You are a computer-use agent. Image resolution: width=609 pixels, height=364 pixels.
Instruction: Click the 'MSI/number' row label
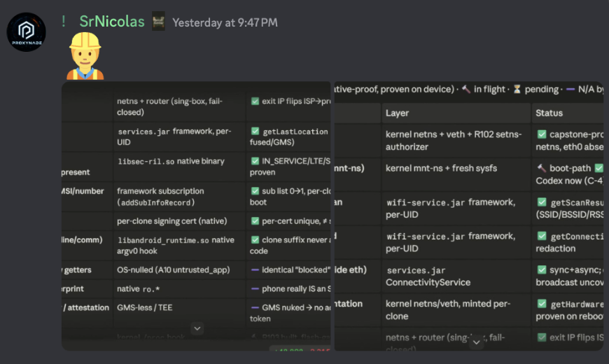83,191
